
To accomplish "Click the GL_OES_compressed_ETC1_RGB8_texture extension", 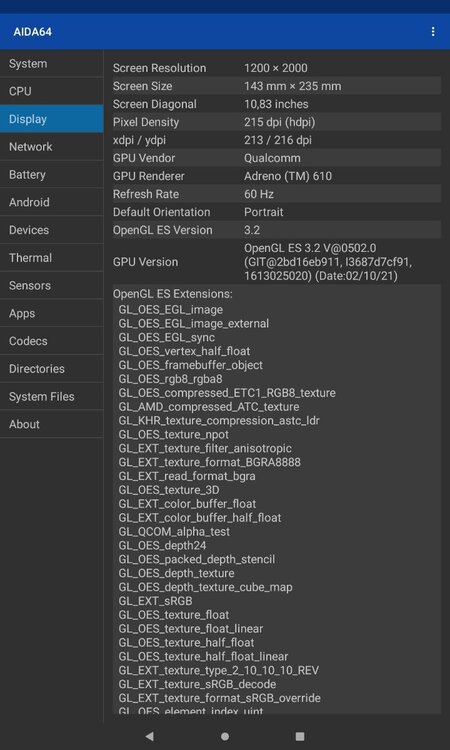I will 227,393.
